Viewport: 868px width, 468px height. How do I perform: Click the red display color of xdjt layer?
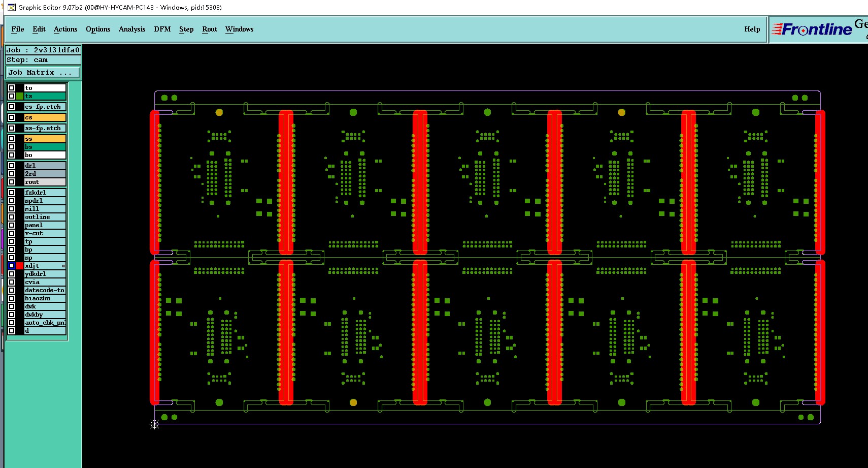(x=20, y=266)
